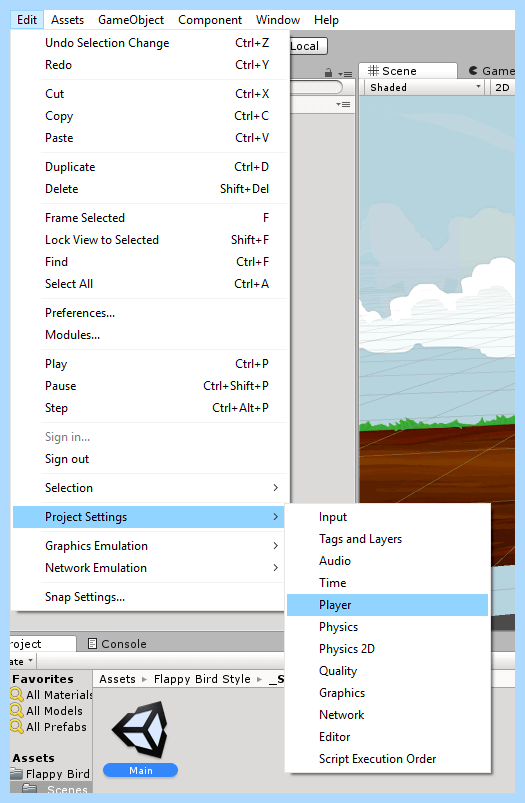Select Duplicate menu entry
525x803 pixels.
(x=151, y=167)
